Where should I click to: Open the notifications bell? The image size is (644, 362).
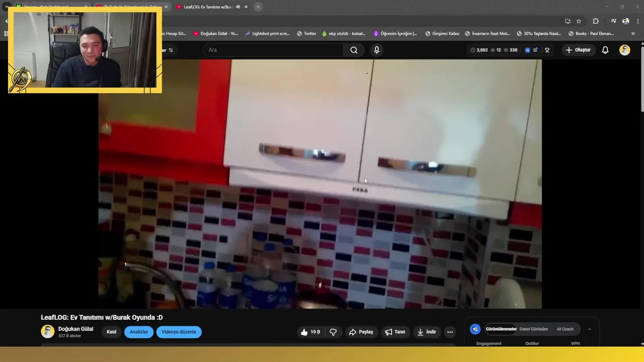(605, 50)
